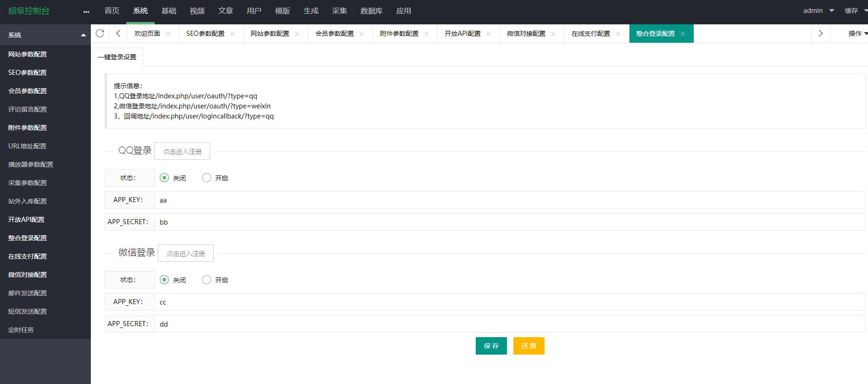Expand the 操作 dropdown menu
This screenshot has height=384, width=868.
(x=857, y=34)
